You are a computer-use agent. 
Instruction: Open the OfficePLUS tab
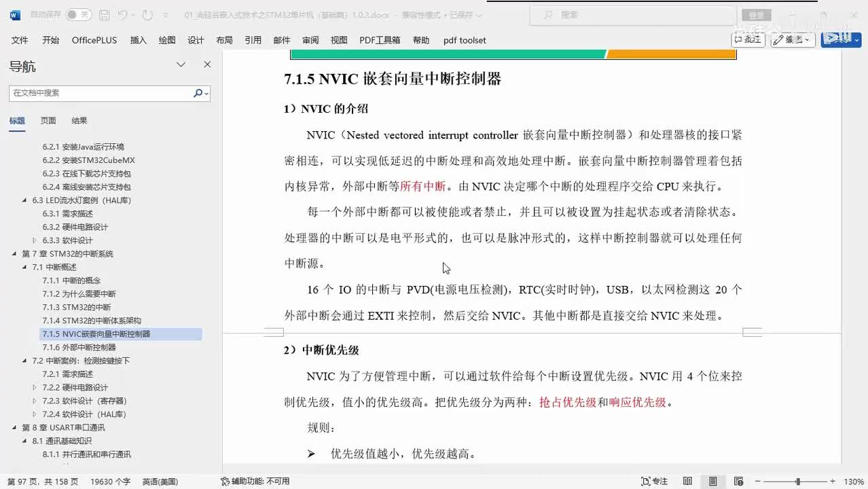point(94,40)
